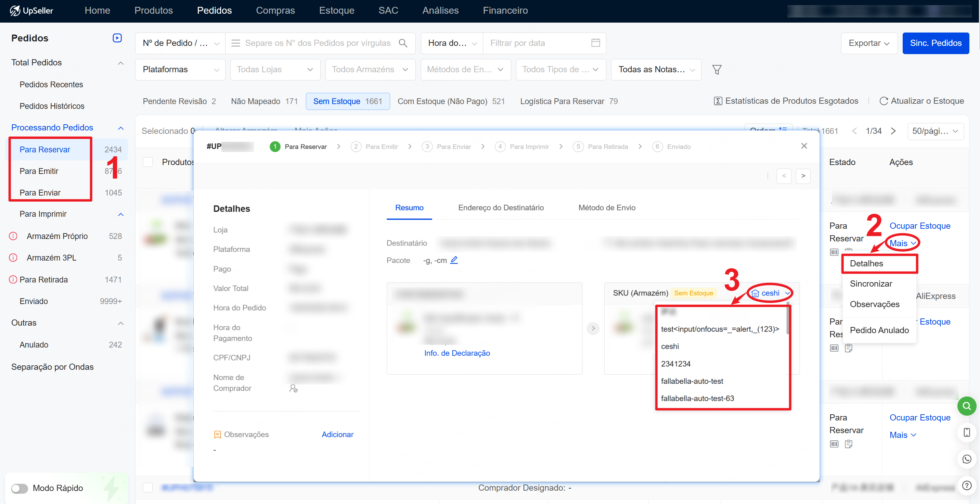Expand the Plataformas dropdown
Viewport: 980px width, 504px height.
[x=180, y=69]
